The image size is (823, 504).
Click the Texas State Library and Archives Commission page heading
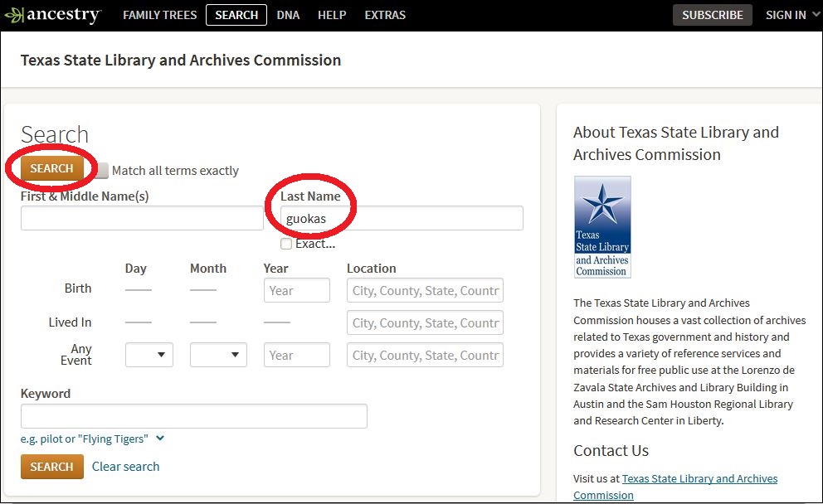coord(181,61)
